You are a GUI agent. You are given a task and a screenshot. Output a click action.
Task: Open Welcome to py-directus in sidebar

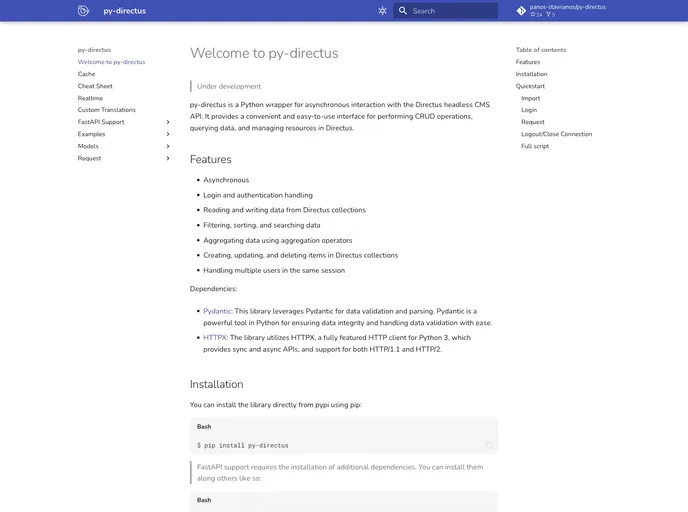(111, 62)
